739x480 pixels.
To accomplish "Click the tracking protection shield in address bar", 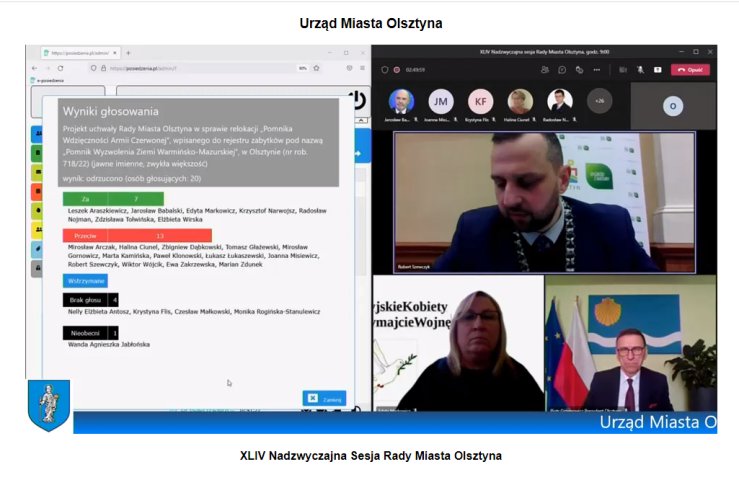I will [x=93, y=68].
